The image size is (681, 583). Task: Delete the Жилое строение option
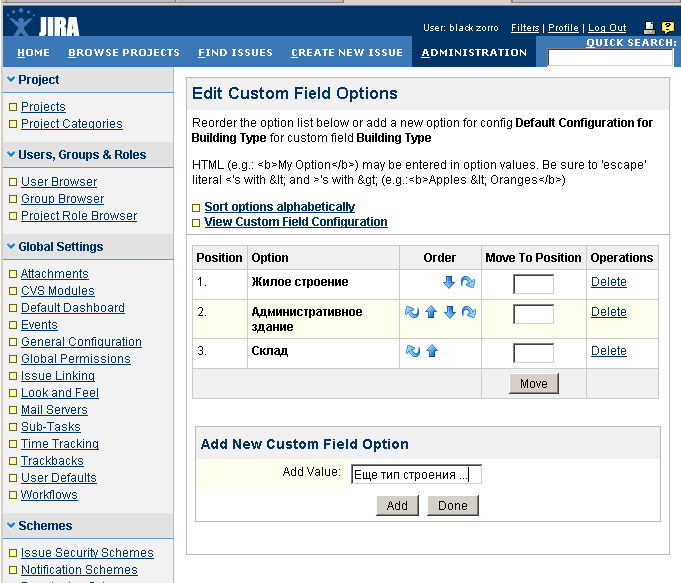pos(608,282)
